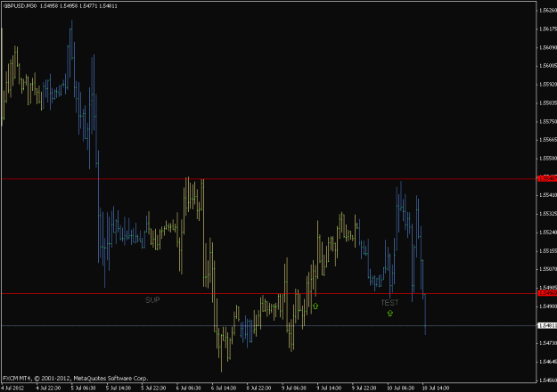Click the 1.55410 price scale label
The image size is (557, 392).
[x=548, y=195]
